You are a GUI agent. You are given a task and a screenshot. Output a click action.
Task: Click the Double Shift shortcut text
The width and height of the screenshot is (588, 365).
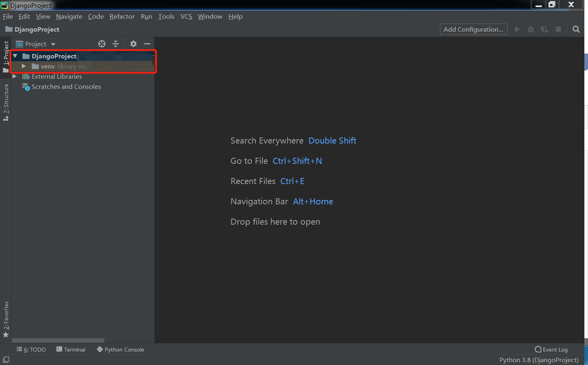[x=332, y=141]
